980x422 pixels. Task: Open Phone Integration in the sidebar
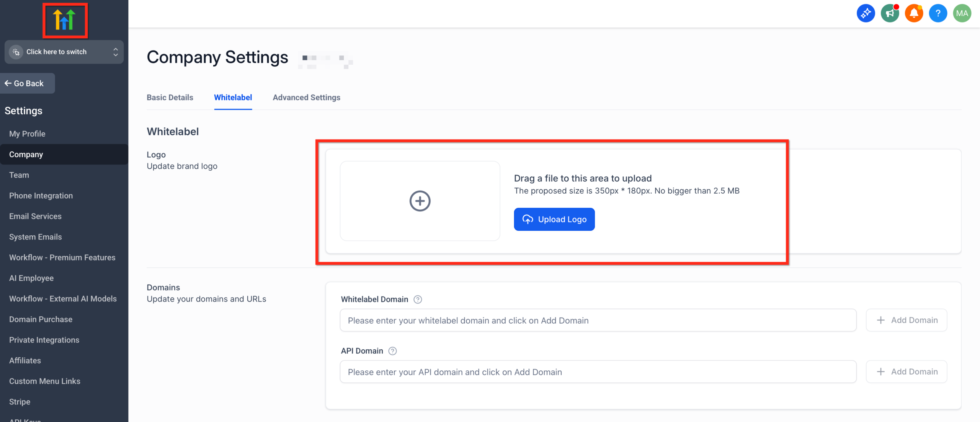pos(41,196)
